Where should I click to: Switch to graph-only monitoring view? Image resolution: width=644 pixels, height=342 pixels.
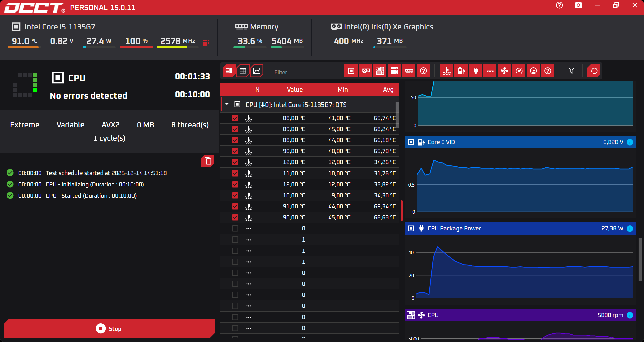click(x=257, y=71)
